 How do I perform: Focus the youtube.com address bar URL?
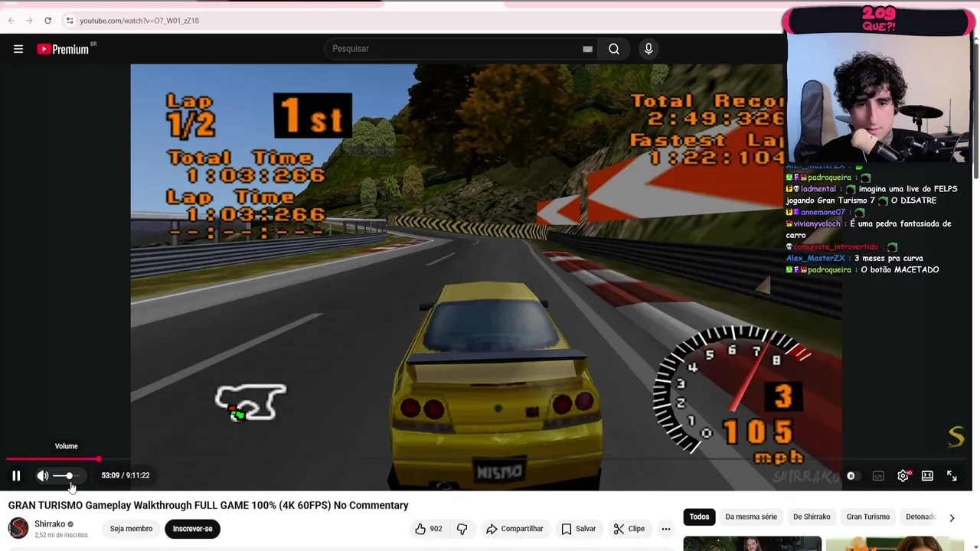tap(139, 21)
